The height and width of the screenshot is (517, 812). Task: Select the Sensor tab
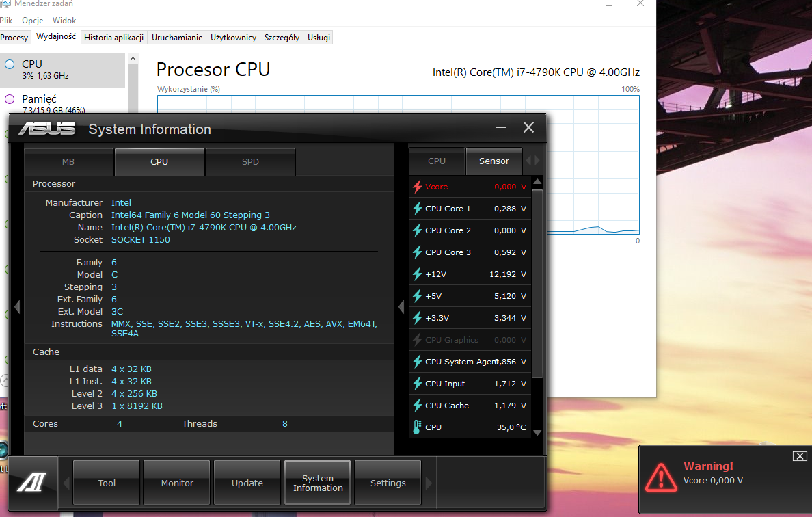pyautogui.click(x=494, y=161)
